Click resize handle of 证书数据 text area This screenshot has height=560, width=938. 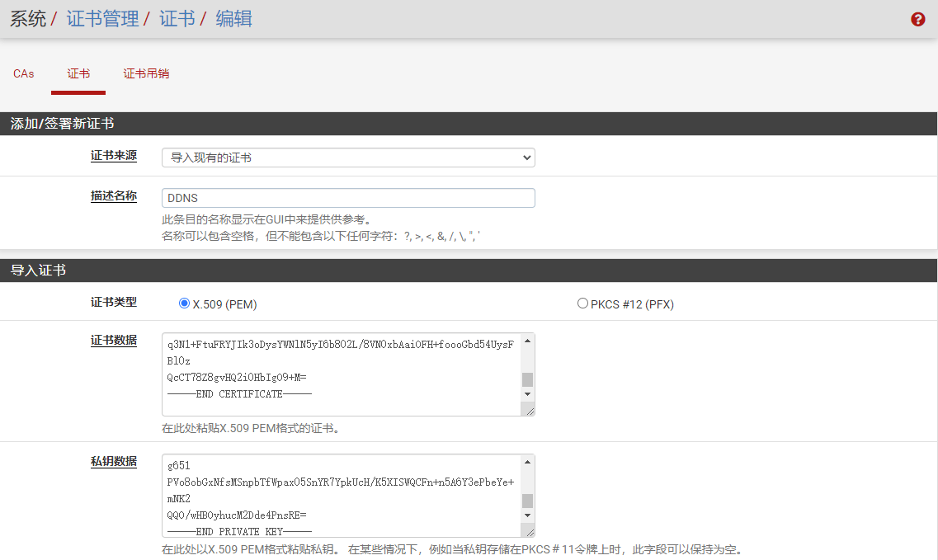(x=529, y=410)
